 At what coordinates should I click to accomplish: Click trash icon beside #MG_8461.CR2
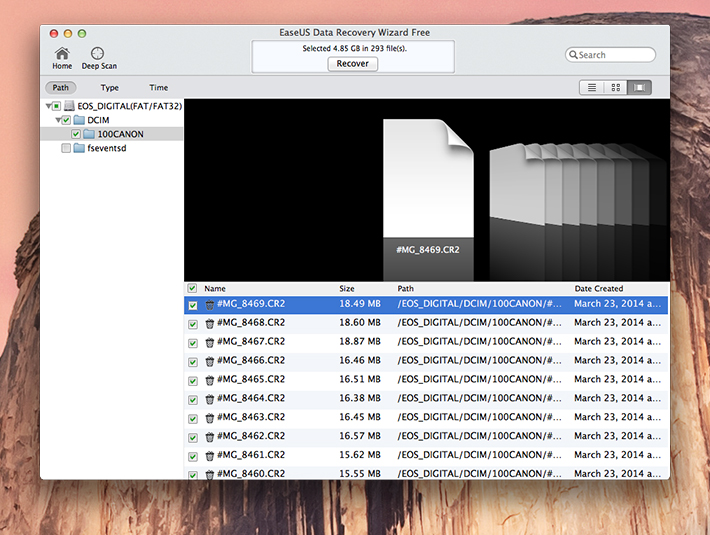click(x=210, y=456)
